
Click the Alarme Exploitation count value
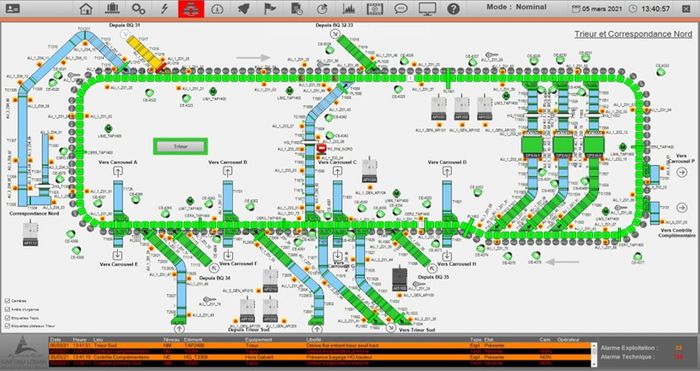coord(678,348)
